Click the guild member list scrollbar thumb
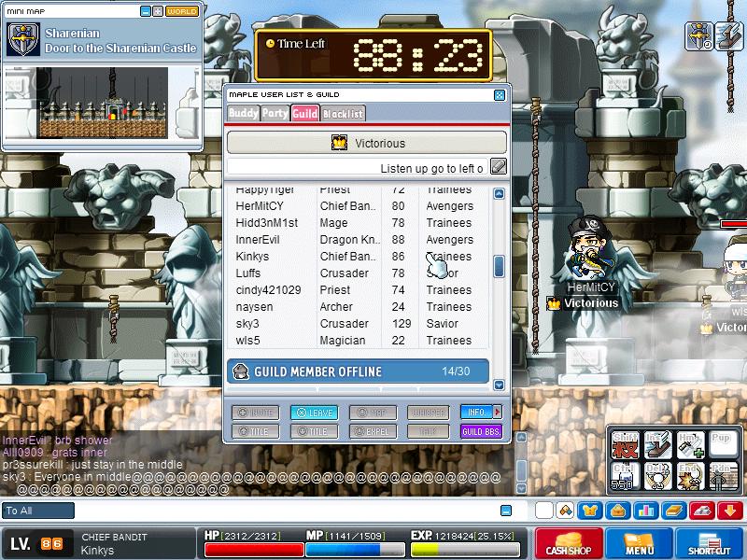Image resolution: width=747 pixels, height=560 pixels. [x=499, y=266]
